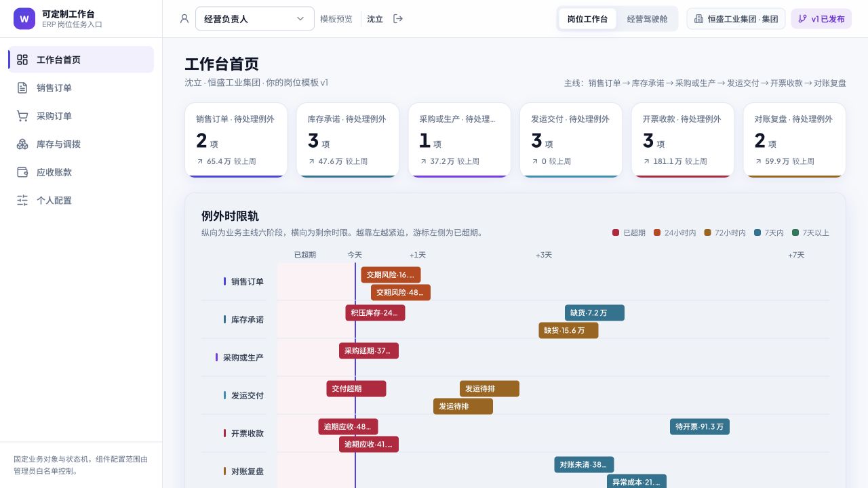The width and height of the screenshot is (868, 488).
Task: Click the 24小时内 legend color swatch
Action: (x=657, y=232)
